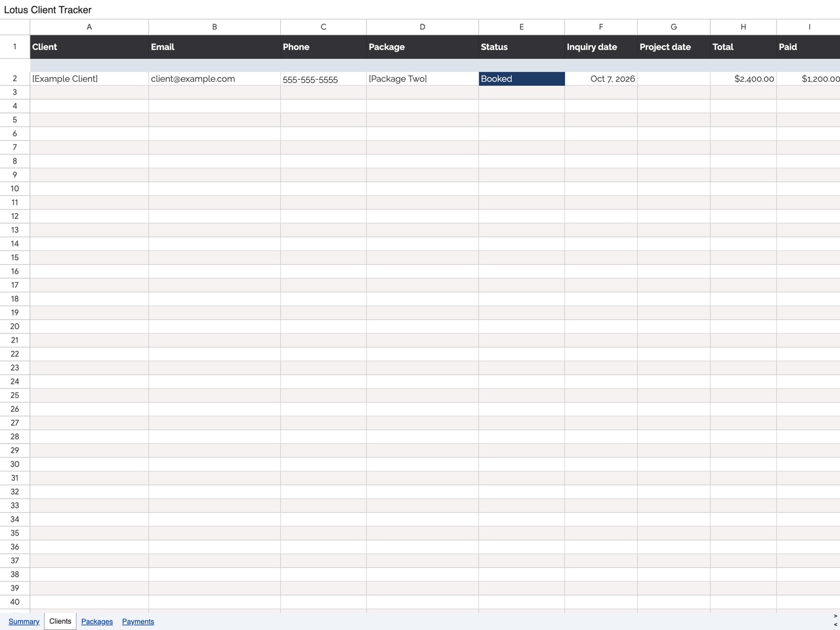Select the $1,200.00 paid cell

pyautogui.click(x=808, y=79)
